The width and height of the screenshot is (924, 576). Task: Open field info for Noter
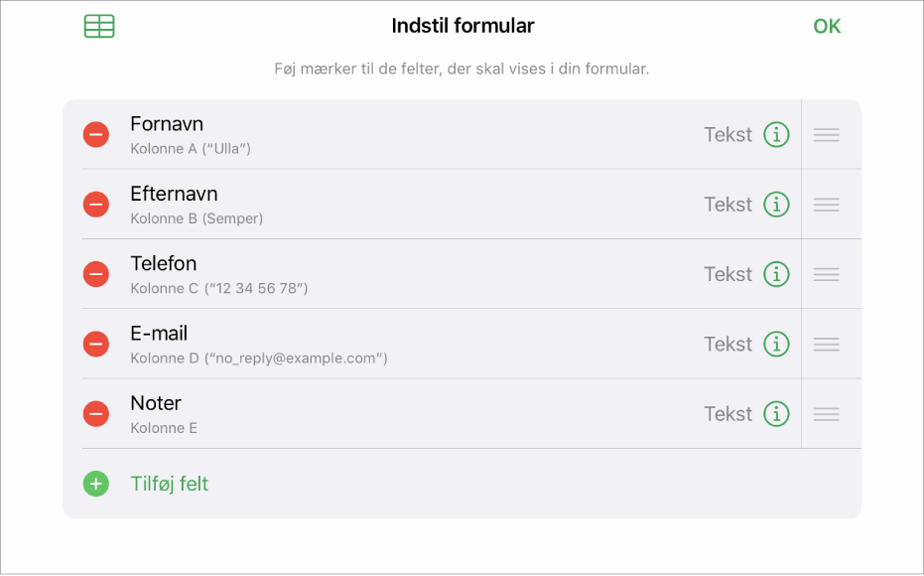[777, 413]
